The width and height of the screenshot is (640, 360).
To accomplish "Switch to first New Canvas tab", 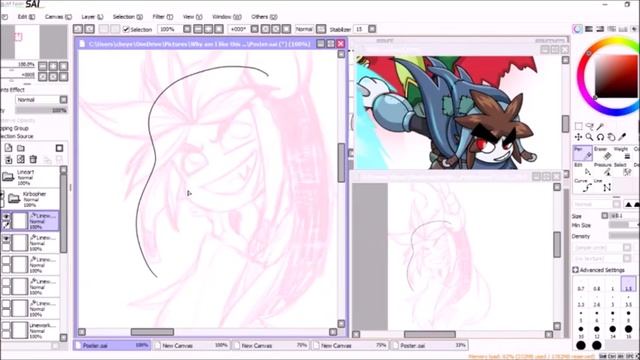I will pos(192,345).
